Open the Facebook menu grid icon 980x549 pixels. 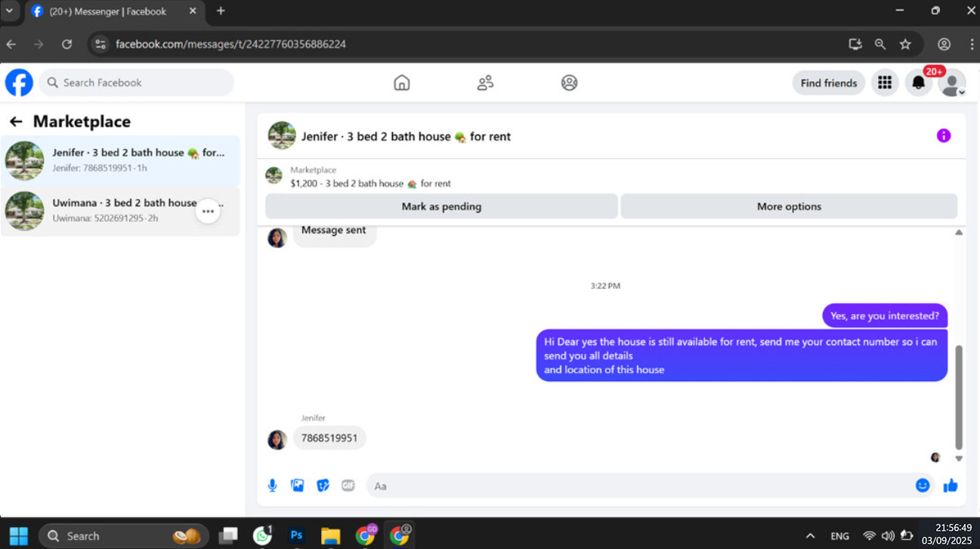tap(884, 82)
